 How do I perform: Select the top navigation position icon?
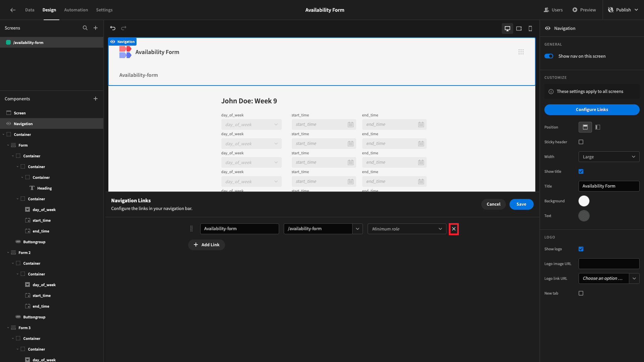[x=585, y=127]
